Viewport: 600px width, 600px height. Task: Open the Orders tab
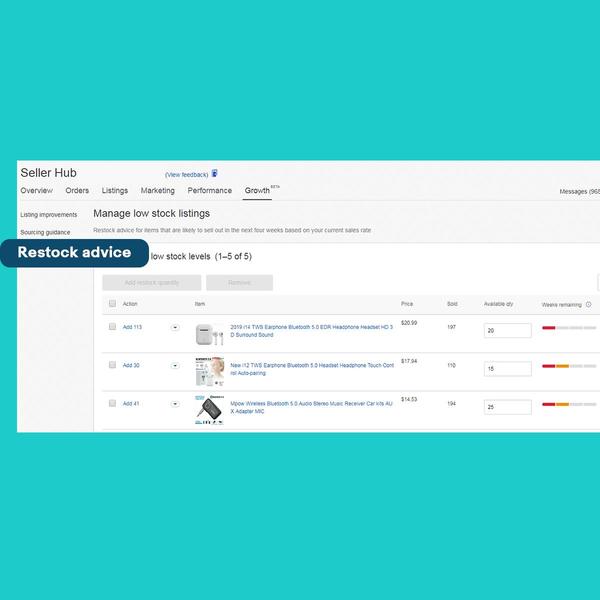click(77, 191)
